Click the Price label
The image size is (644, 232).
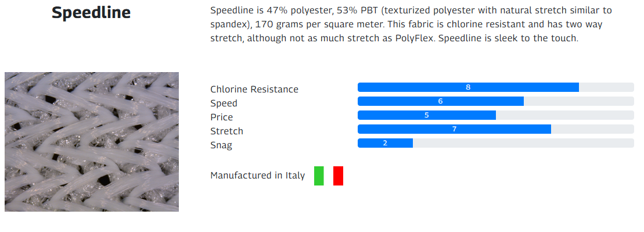tap(221, 117)
